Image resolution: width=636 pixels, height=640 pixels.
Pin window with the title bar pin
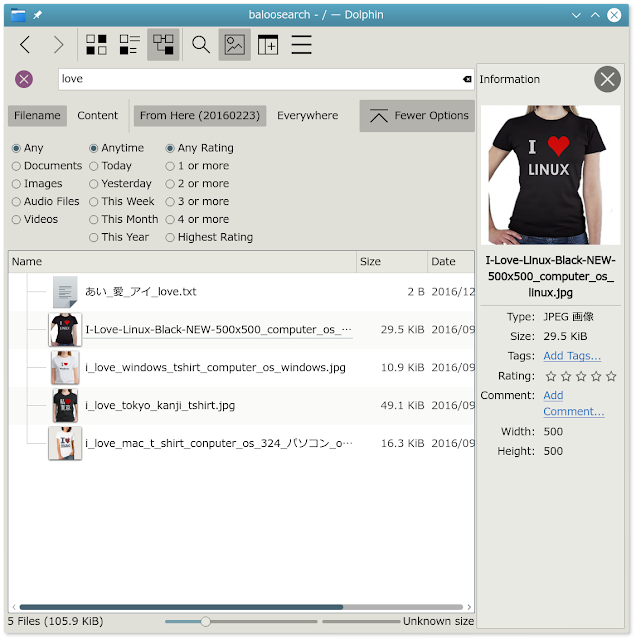[38, 15]
